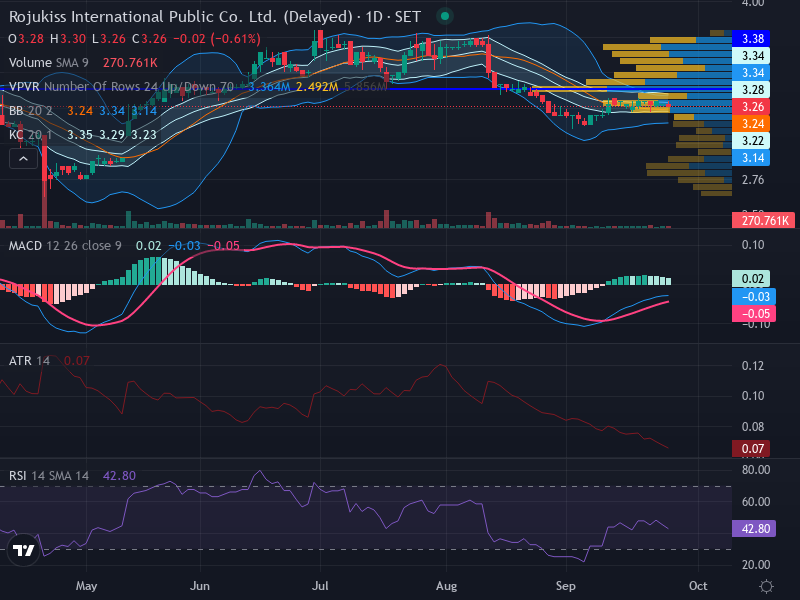Click the 80.00 RSI scale value
The image size is (800, 600).
(756, 469)
